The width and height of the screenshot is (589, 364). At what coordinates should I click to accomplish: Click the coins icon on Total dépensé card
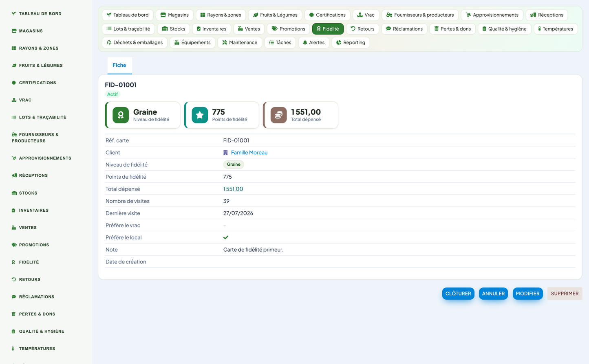[x=279, y=115]
